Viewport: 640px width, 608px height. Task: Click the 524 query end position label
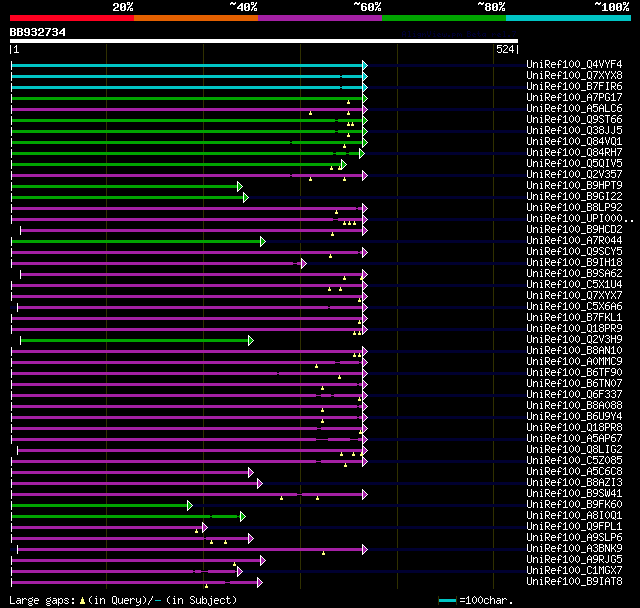[505, 49]
